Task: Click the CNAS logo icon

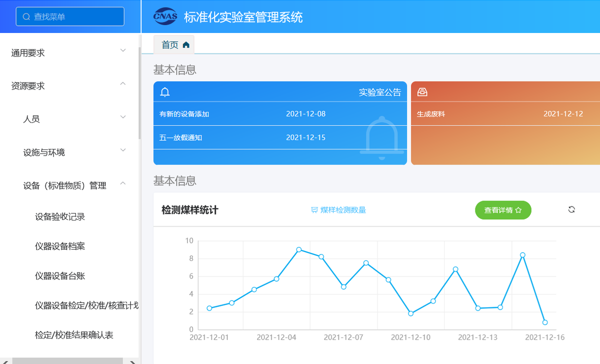Action: coord(166,16)
